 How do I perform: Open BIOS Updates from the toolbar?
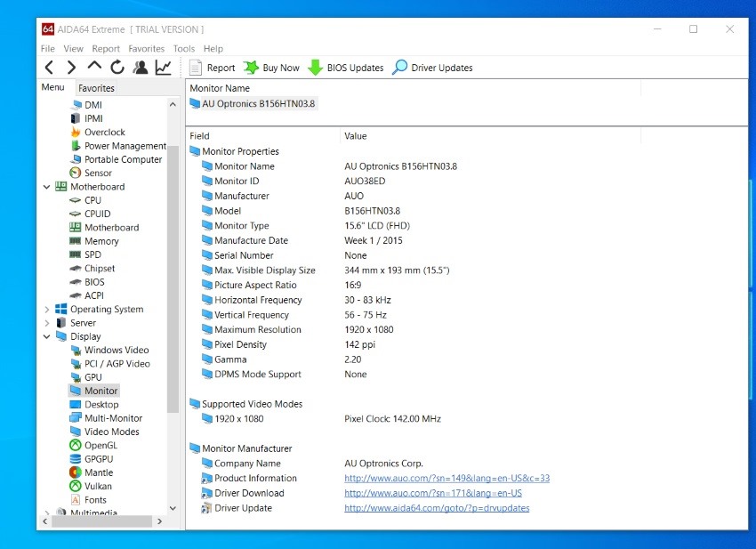click(x=346, y=68)
